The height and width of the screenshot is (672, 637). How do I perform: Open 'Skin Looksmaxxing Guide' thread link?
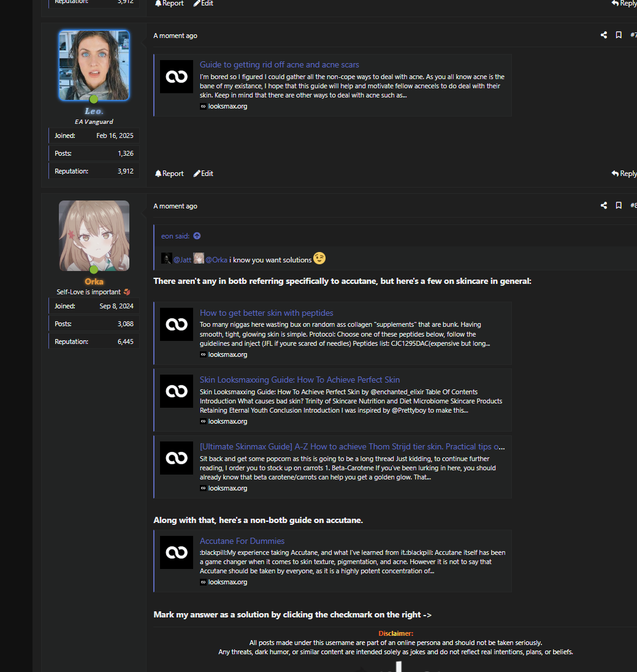pyautogui.click(x=300, y=380)
